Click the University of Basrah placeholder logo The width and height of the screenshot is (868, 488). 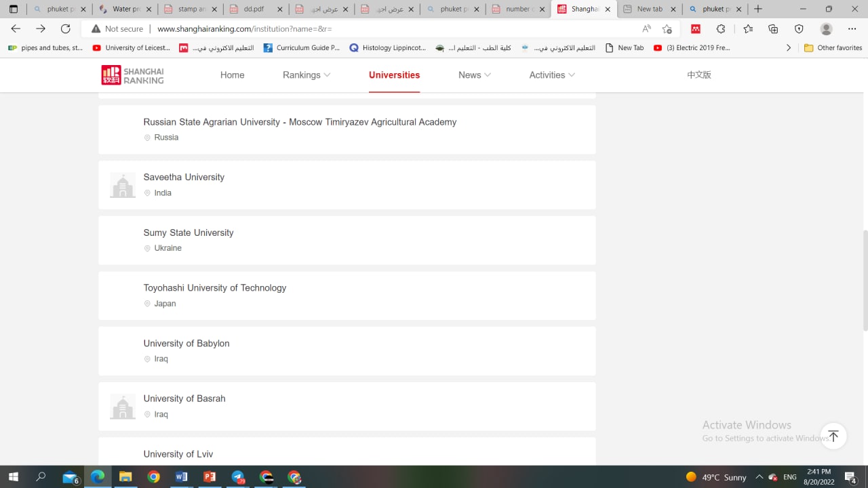point(123,407)
